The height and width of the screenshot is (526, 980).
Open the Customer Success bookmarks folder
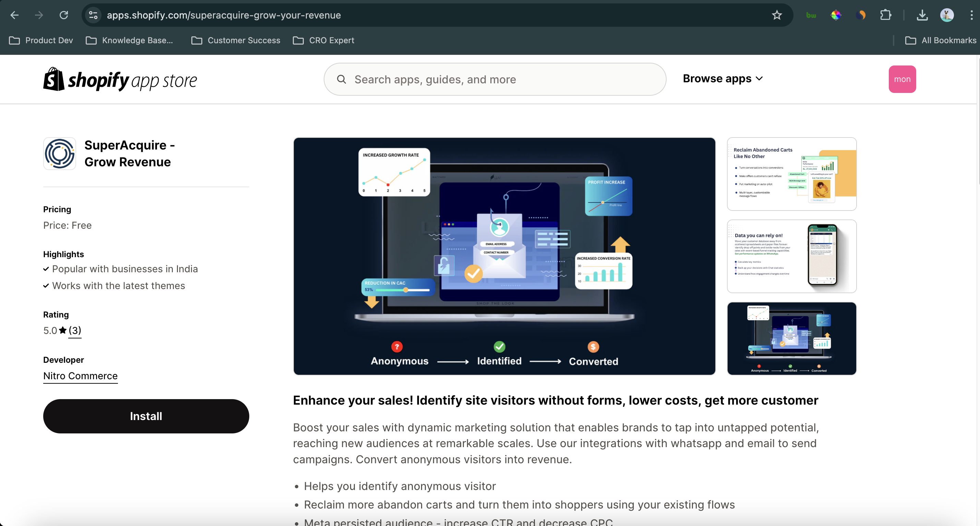pos(236,40)
